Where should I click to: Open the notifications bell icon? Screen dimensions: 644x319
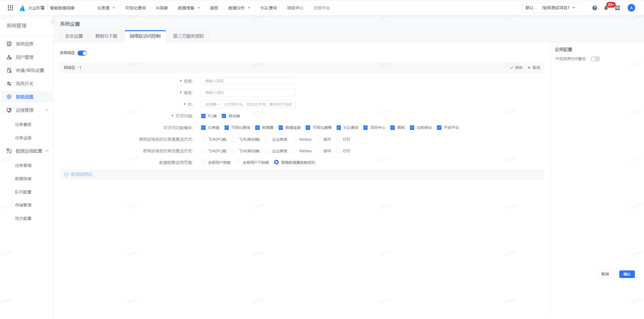(x=606, y=8)
